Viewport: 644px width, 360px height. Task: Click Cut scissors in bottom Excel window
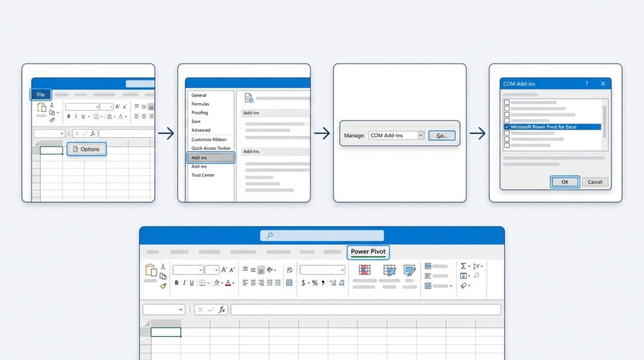pyautogui.click(x=163, y=267)
